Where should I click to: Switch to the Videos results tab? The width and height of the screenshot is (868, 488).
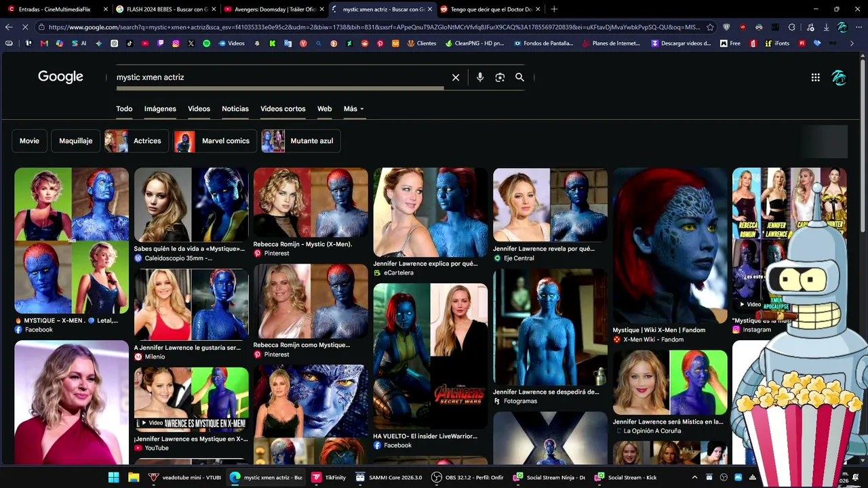(199, 108)
